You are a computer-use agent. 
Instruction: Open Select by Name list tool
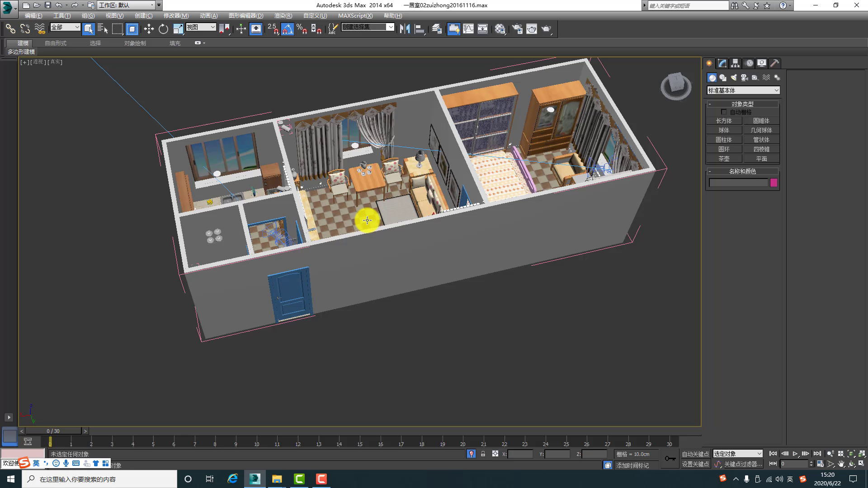tap(103, 29)
